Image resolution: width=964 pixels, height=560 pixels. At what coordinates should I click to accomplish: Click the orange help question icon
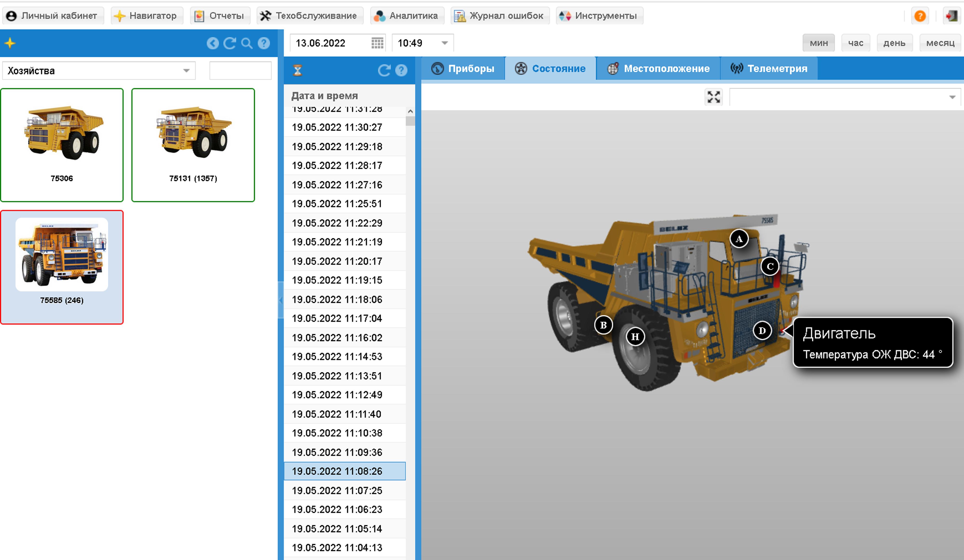[920, 16]
